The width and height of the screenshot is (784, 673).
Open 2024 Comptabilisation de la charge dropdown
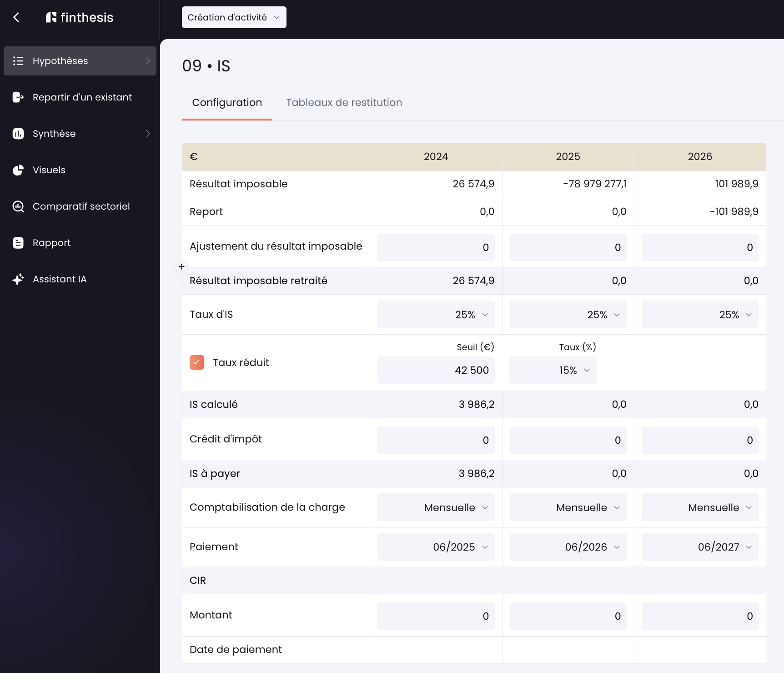point(436,507)
